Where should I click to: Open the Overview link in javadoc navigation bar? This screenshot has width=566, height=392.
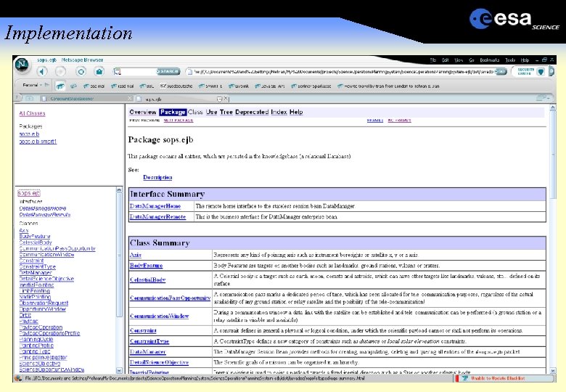(143, 113)
